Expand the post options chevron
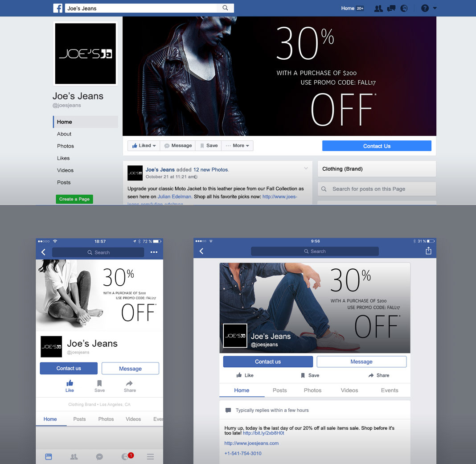 coord(306,168)
